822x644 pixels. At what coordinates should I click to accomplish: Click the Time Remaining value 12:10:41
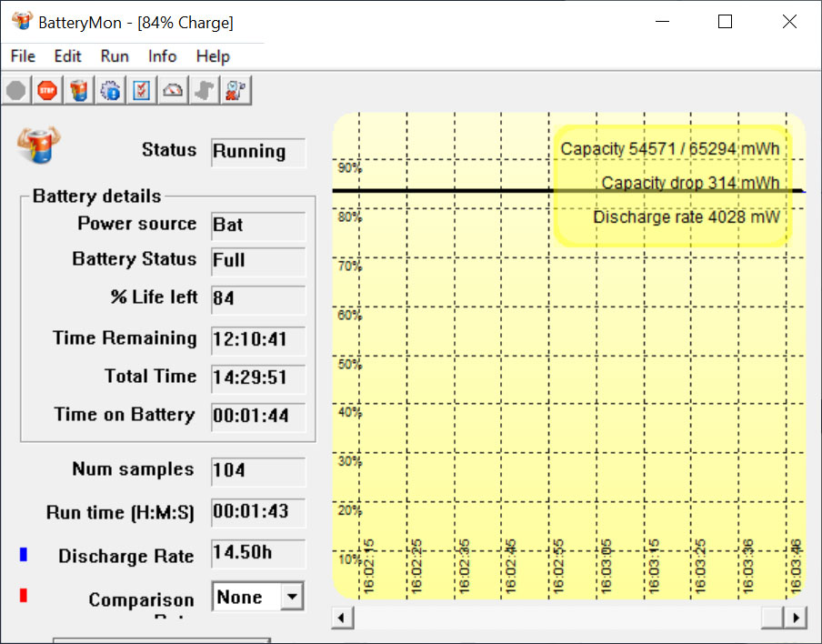pos(258,340)
